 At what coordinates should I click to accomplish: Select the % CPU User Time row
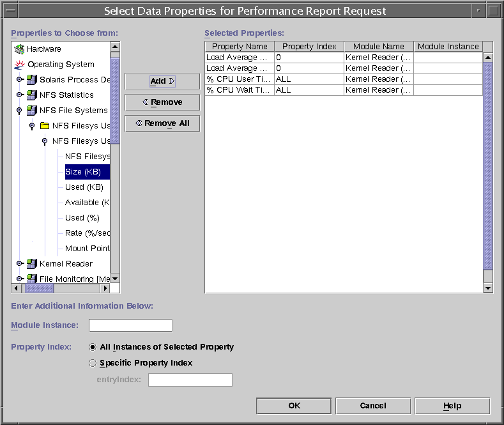pyautogui.click(x=344, y=79)
